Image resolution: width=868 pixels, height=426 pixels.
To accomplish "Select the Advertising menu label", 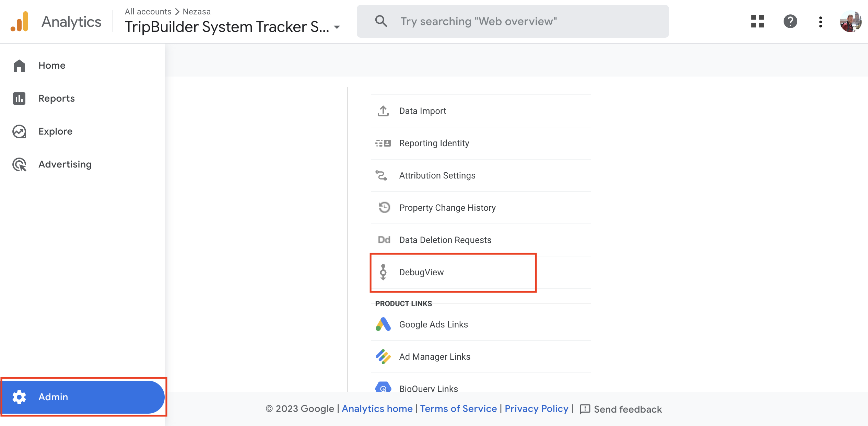I will click(65, 164).
